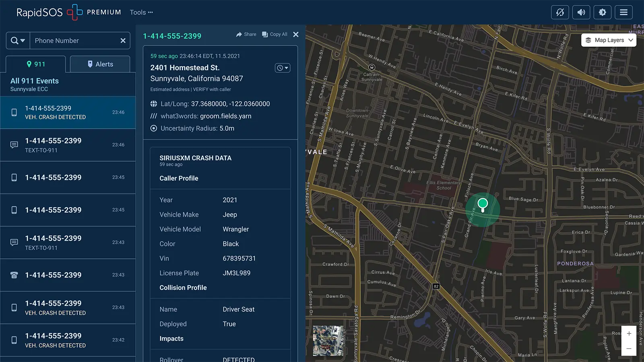Select the address 2401 Homestead St.

click(185, 68)
